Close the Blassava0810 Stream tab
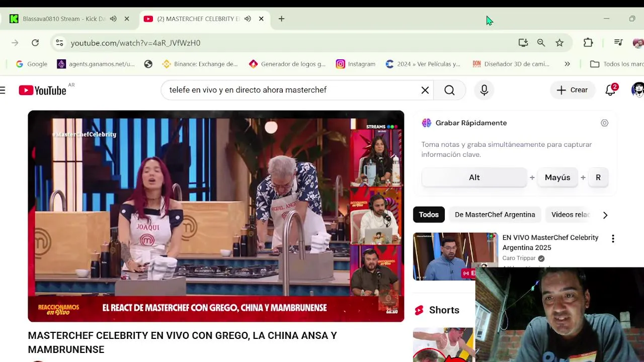 pos(127,19)
